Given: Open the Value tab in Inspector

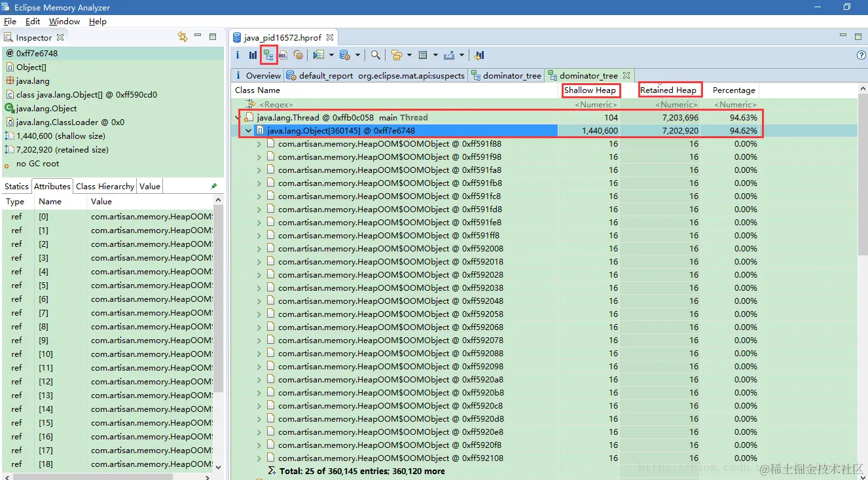Looking at the screenshot, I should [x=150, y=186].
